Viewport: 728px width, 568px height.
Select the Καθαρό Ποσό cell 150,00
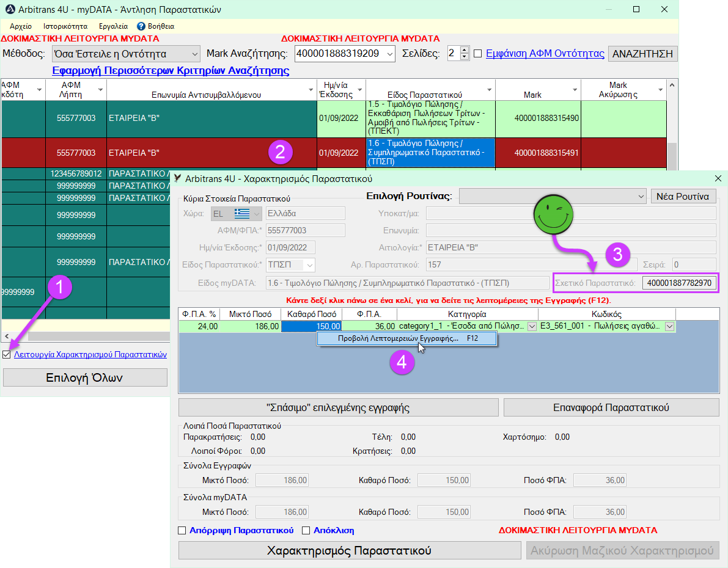[x=312, y=326]
